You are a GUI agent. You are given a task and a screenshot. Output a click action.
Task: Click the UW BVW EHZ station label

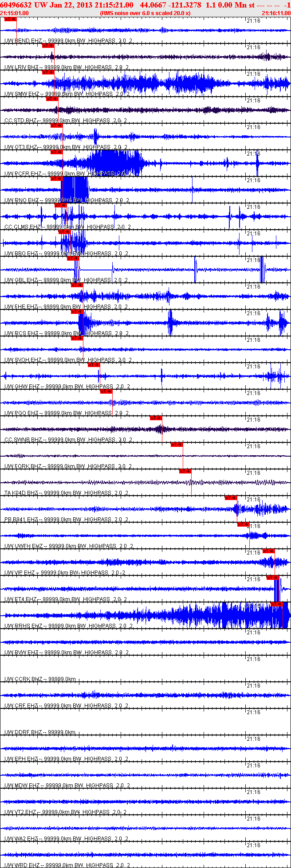[67, 653]
